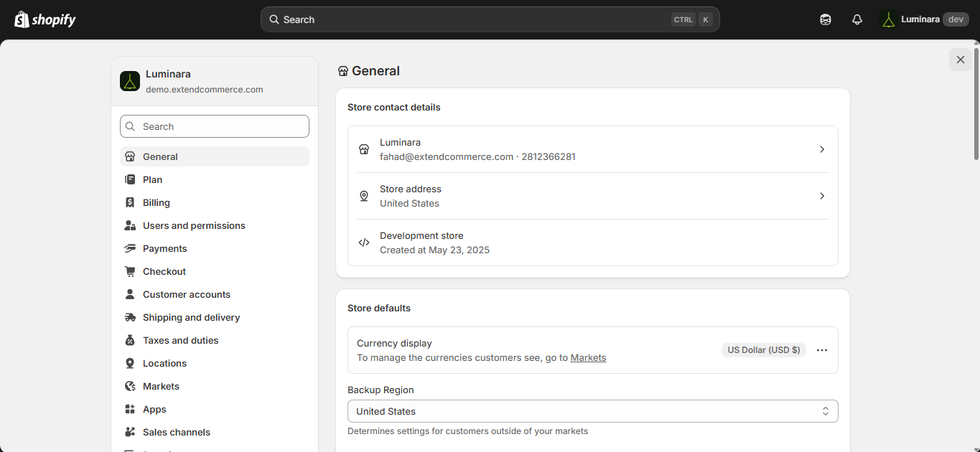Click the Taxes and duties icon
This screenshot has height=452, width=980.
click(x=130, y=340)
